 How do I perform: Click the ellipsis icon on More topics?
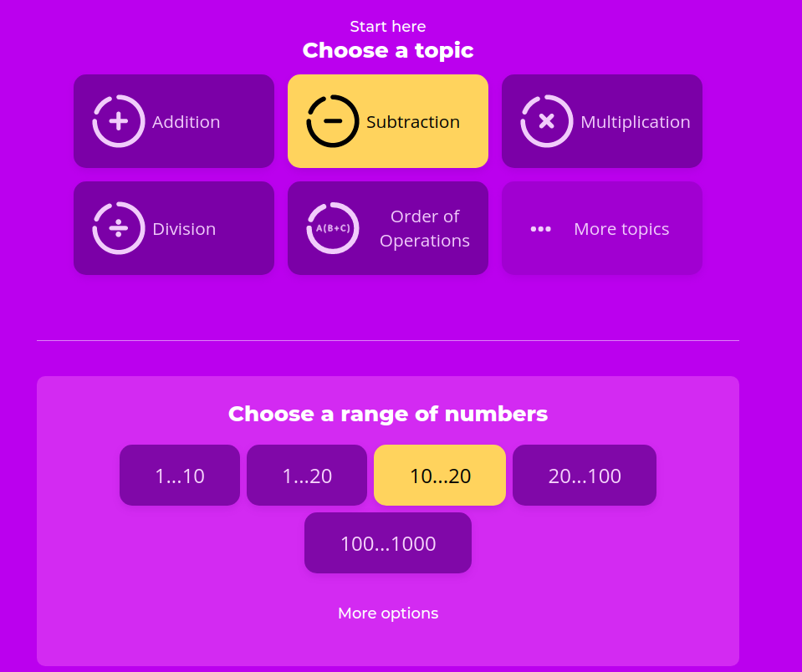(541, 228)
